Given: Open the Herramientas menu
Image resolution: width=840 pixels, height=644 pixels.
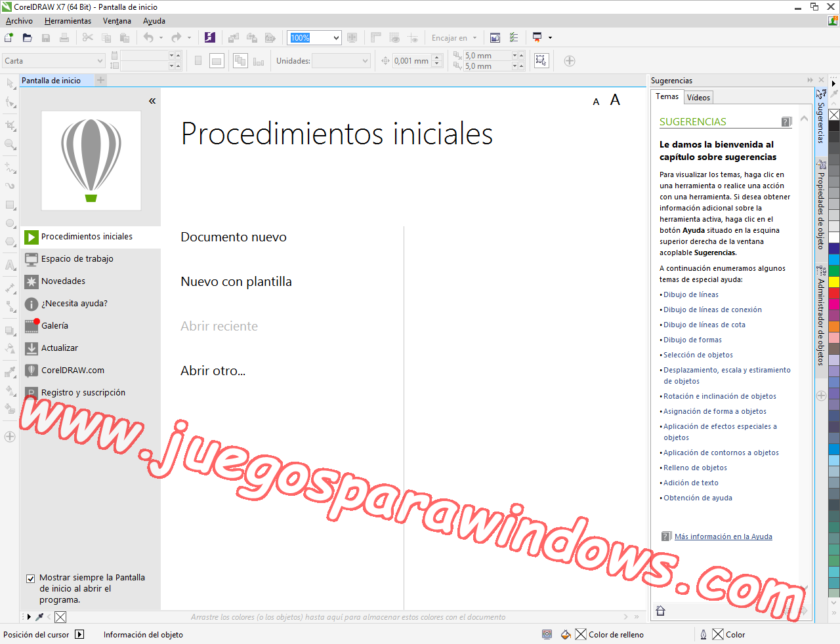Looking at the screenshot, I should (x=68, y=21).
